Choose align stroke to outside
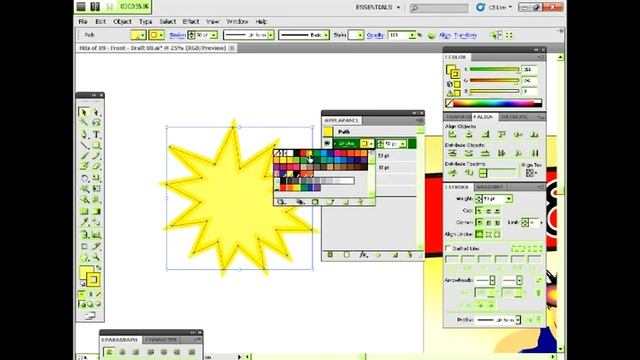 (x=497, y=234)
